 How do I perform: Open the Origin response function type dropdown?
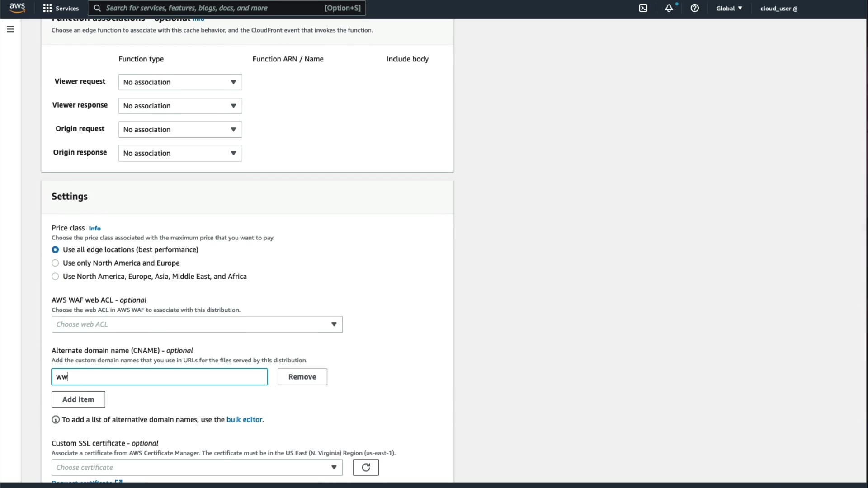click(x=180, y=153)
